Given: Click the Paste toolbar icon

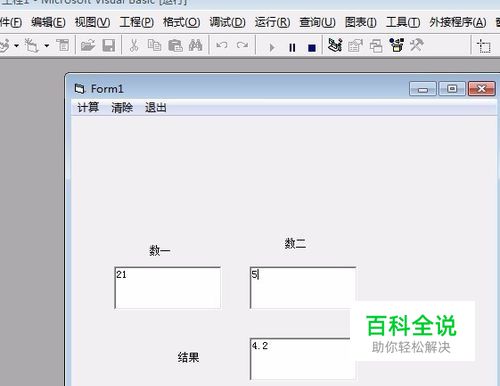Looking at the screenshot, I should pos(175,45).
